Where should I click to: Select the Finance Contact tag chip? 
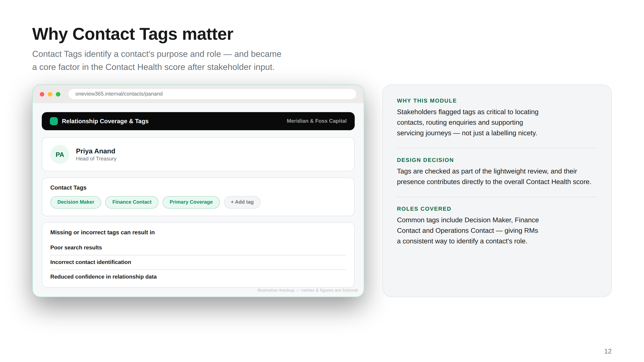[132, 202]
